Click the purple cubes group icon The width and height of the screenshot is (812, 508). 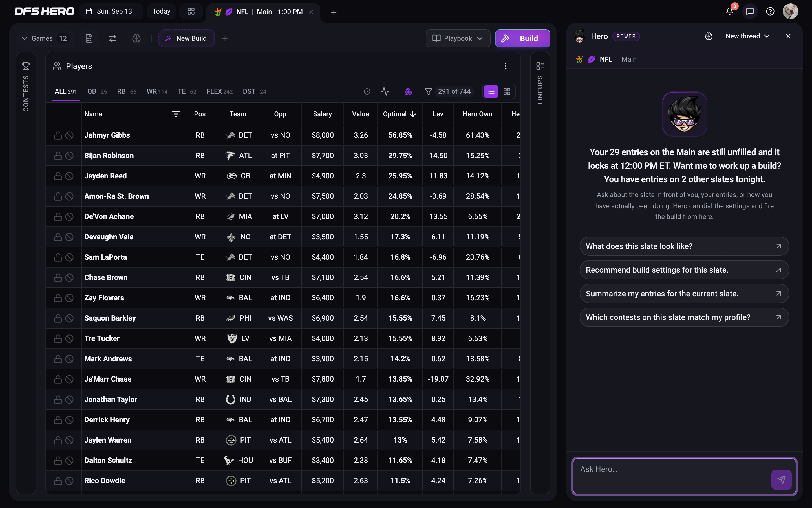point(408,91)
